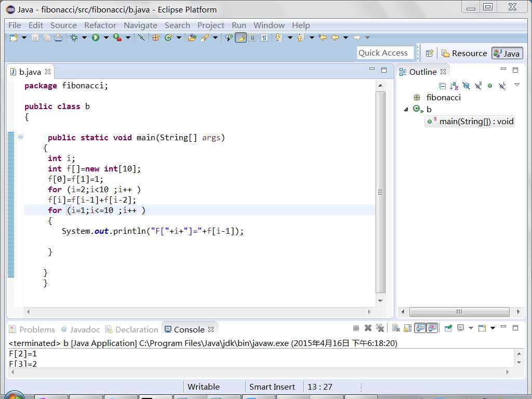Click the Previous Annotation arrow icon
The height and width of the screenshot is (399, 532).
(x=300, y=37)
